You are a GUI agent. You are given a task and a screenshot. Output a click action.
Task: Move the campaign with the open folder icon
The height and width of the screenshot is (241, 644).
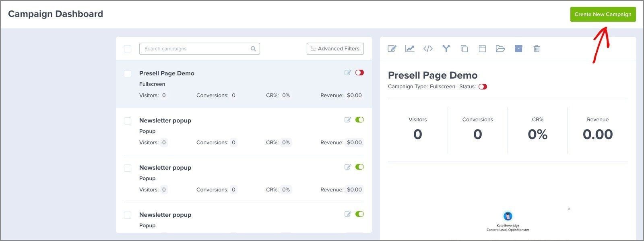point(500,49)
